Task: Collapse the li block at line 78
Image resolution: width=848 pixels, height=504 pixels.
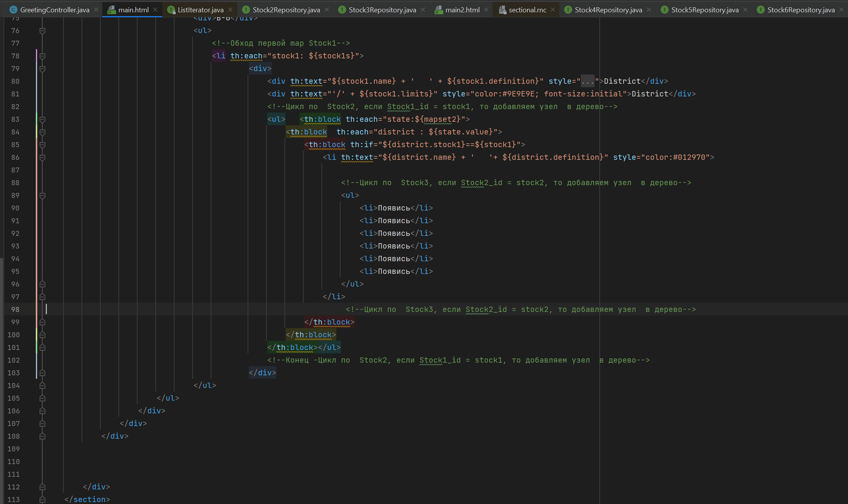Action: 42,56
